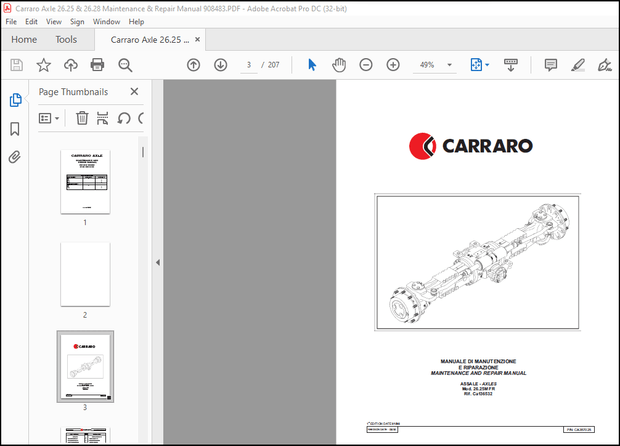Open the Sign menu

pyautogui.click(x=77, y=22)
